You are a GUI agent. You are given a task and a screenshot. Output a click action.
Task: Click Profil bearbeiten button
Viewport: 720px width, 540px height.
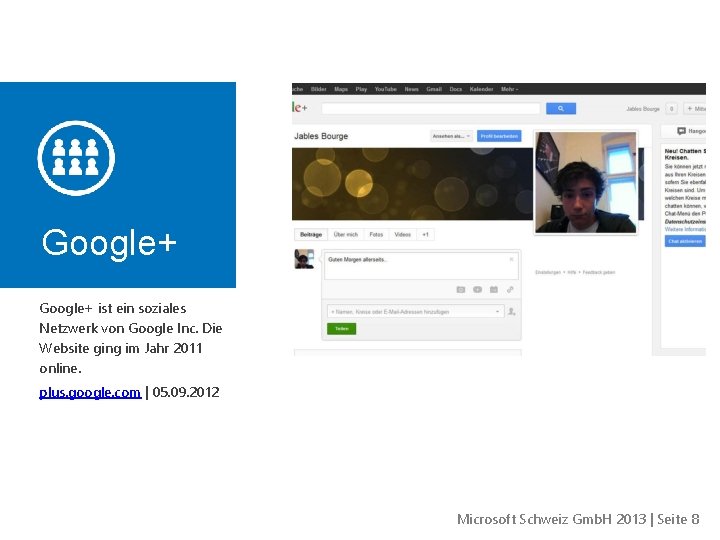click(x=499, y=136)
